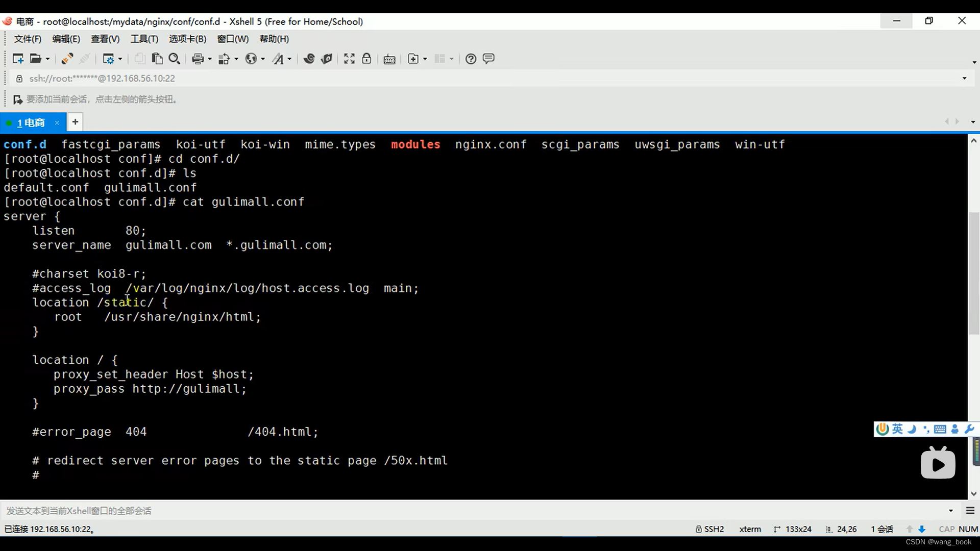Viewport: 980px width, 551px height.
Task: Open the compose bar hamburger menu
Action: [x=970, y=511]
